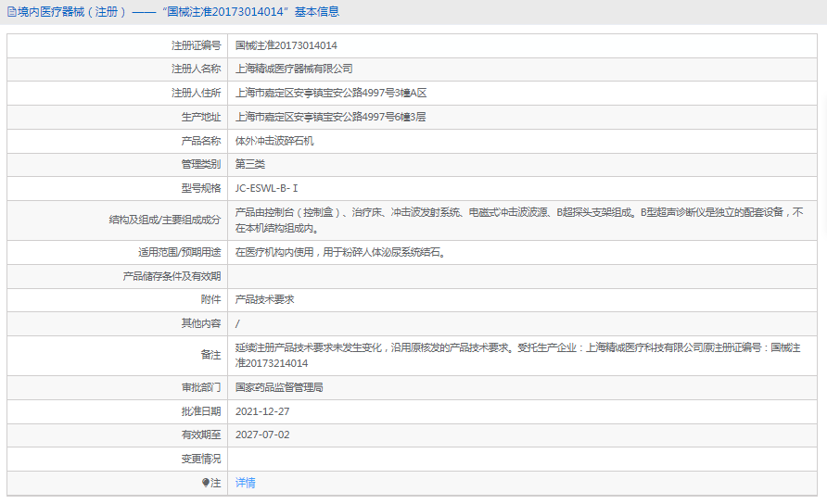Click the 有效期至 label
The height and width of the screenshot is (504, 827).
(x=201, y=435)
